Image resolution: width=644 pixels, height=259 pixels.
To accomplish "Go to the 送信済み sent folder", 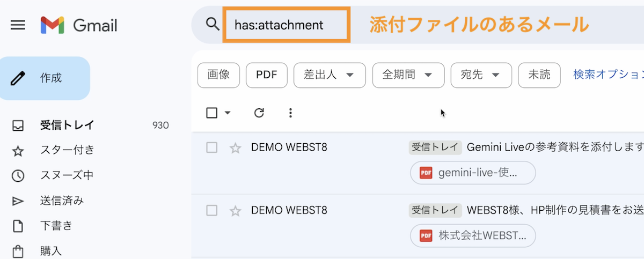I will coord(62,201).
